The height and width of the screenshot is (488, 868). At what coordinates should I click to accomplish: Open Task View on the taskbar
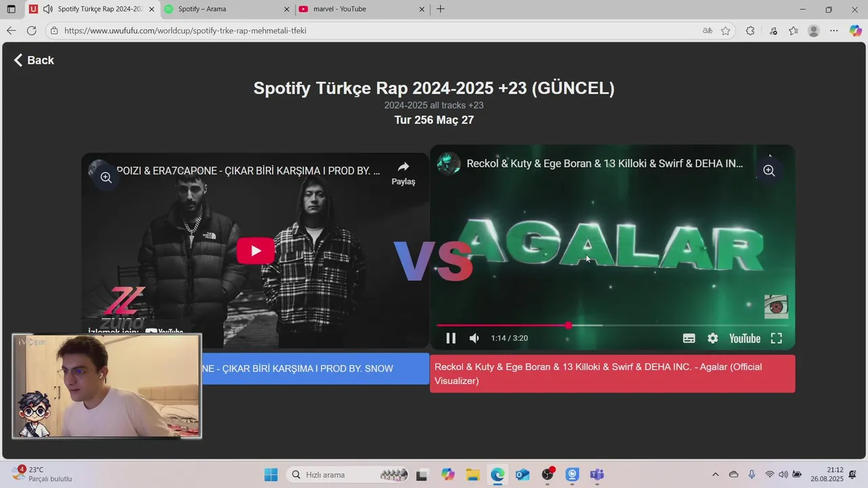point(422,474)
